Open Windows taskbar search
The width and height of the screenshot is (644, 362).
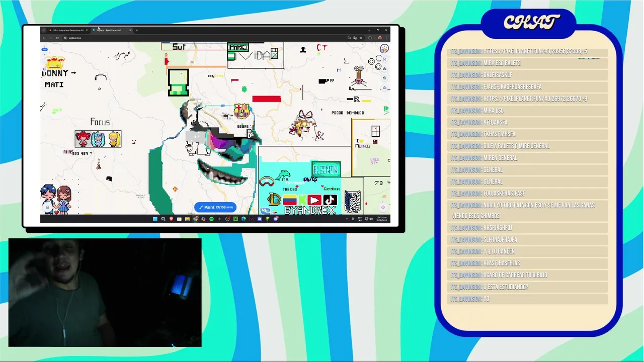coord(163,219)
